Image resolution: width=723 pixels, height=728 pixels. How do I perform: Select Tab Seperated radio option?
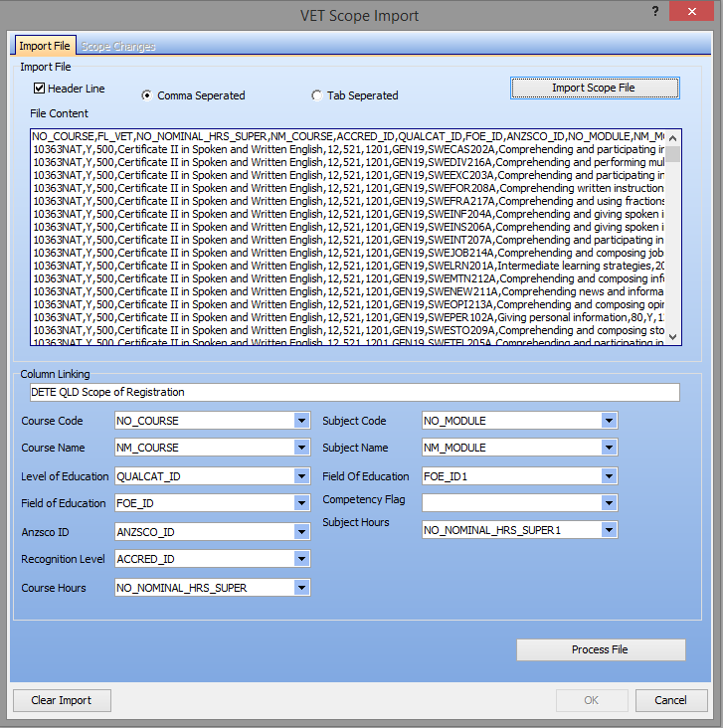[x=317, y=95]
